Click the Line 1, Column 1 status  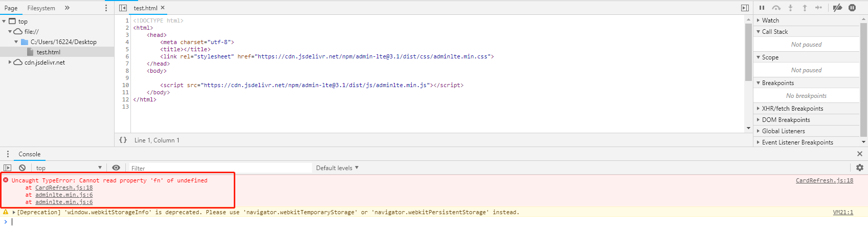(x=157, y=140)
